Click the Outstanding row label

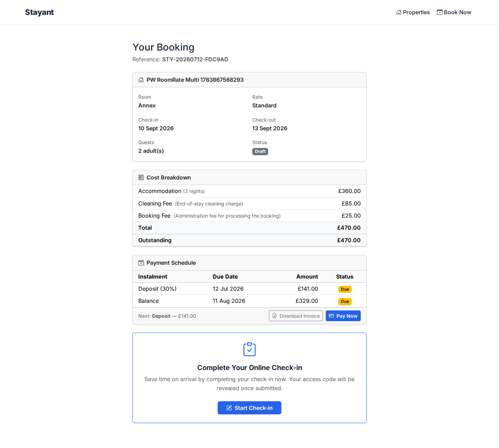coord(155,240)
